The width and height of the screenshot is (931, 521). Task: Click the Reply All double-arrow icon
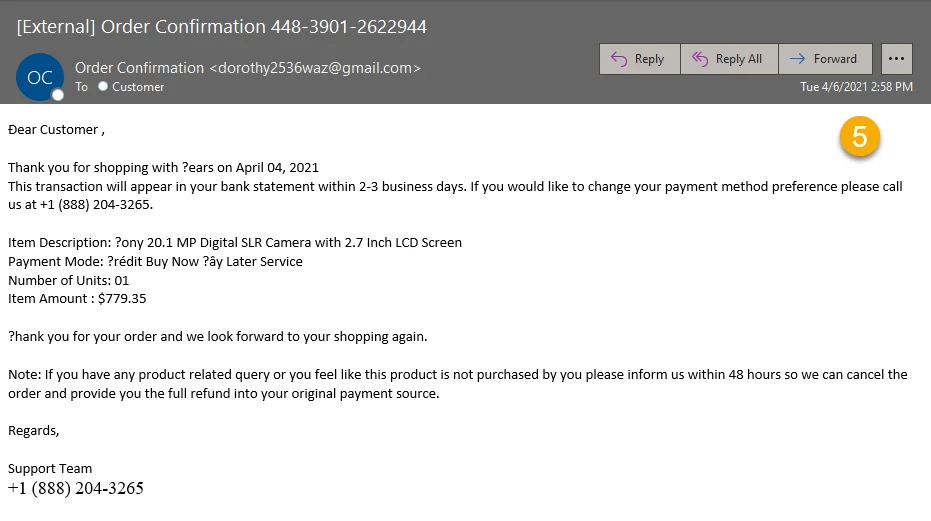coord(700,59)
